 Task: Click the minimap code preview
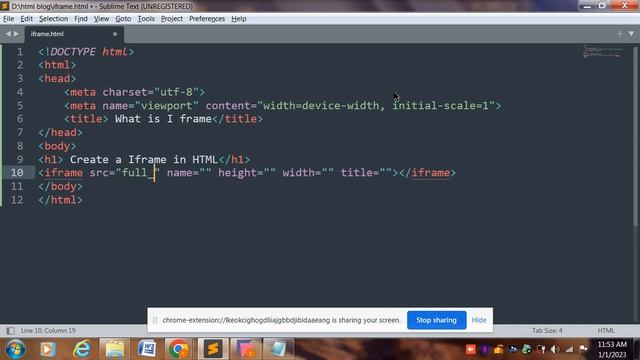[602, 52]
